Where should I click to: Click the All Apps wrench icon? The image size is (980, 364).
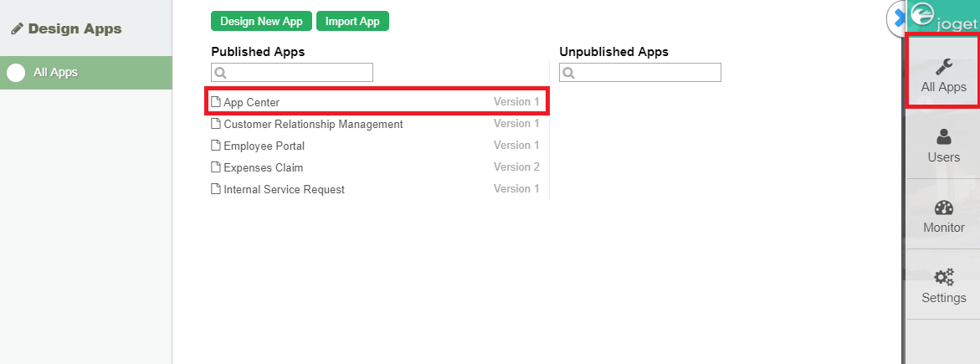point(943,66)
